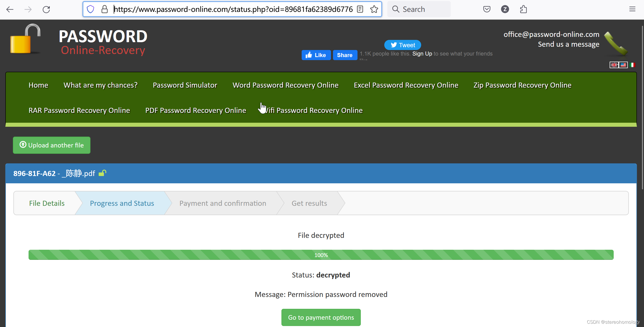This screenshot has width=644, height=327.
Task: Select the UK flag language option
Action: click(614, 65)
